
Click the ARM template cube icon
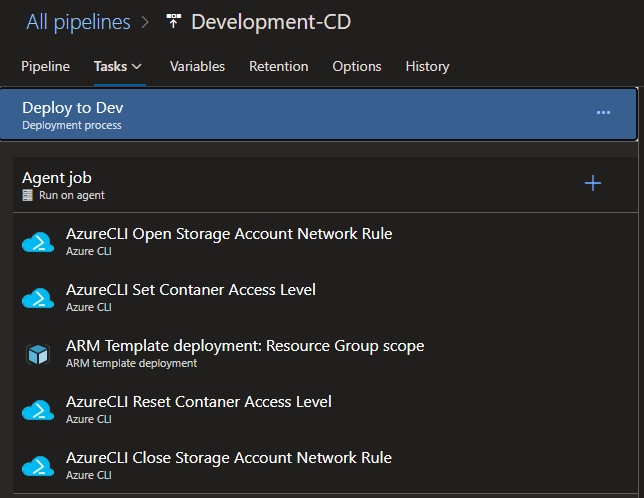point(38,354)
